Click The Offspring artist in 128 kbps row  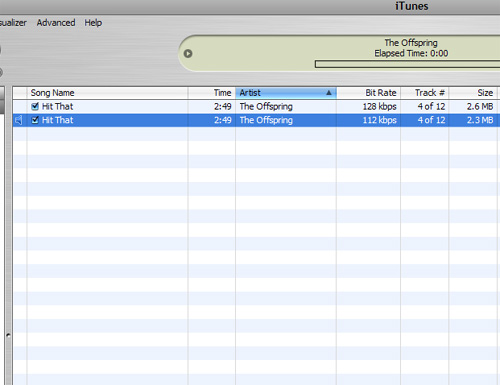pos(266,106)
